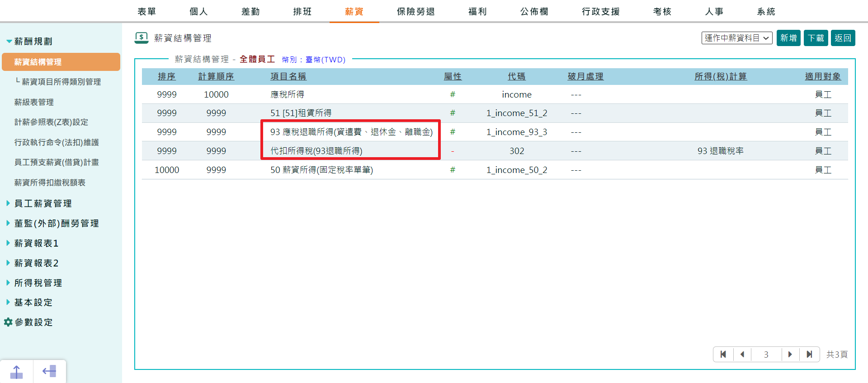Click 93 應稅退職所得 item row
Viewport: 868px width, 383px height.
click(x=352, y=132)
